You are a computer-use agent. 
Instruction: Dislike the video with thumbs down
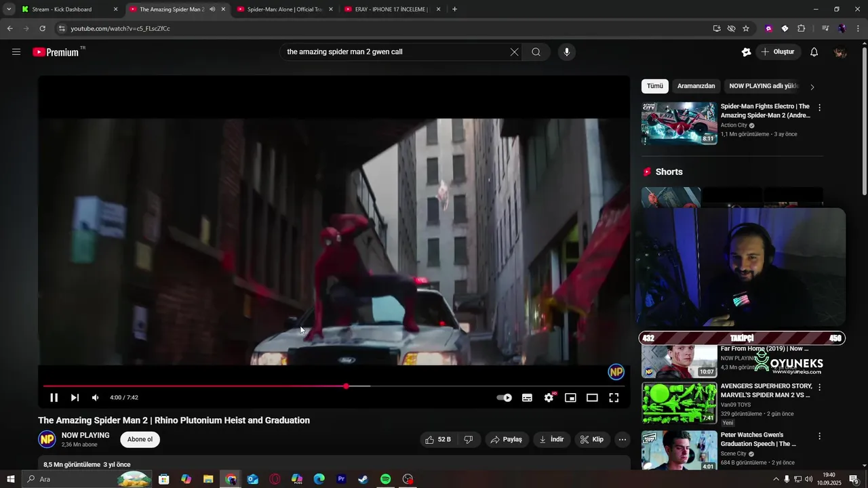coord(469,439)
